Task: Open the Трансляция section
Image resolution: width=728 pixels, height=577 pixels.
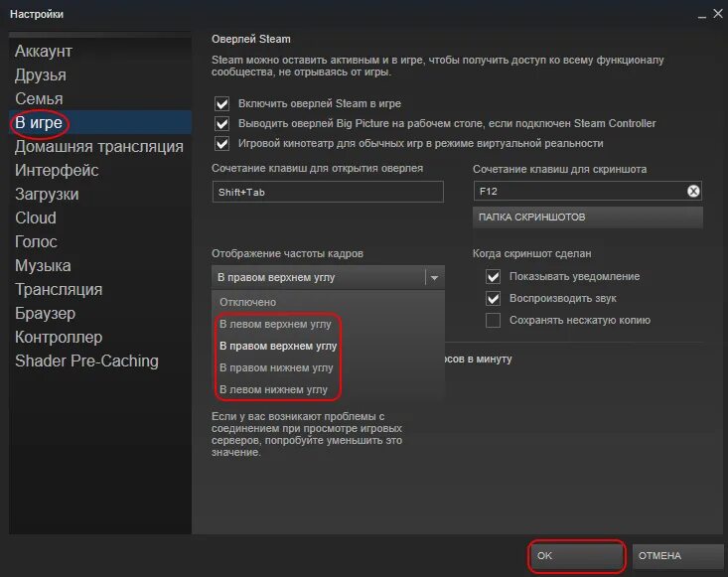Action: tap(100, 289)
